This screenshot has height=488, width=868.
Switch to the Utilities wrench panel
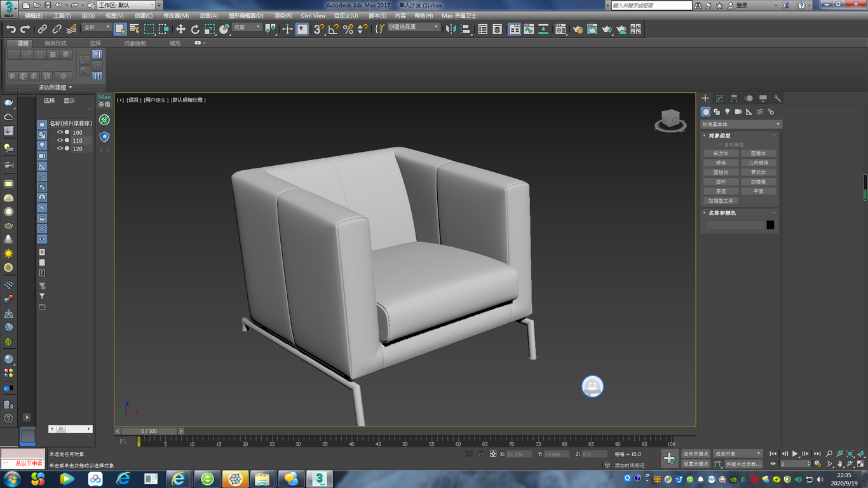click(x=777, y=98)
